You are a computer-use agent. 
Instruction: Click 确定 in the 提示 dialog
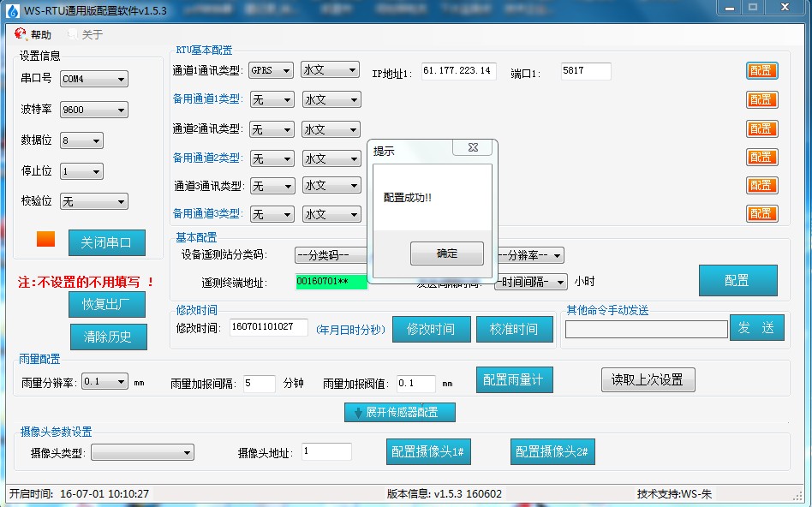(x=447, y=254)
